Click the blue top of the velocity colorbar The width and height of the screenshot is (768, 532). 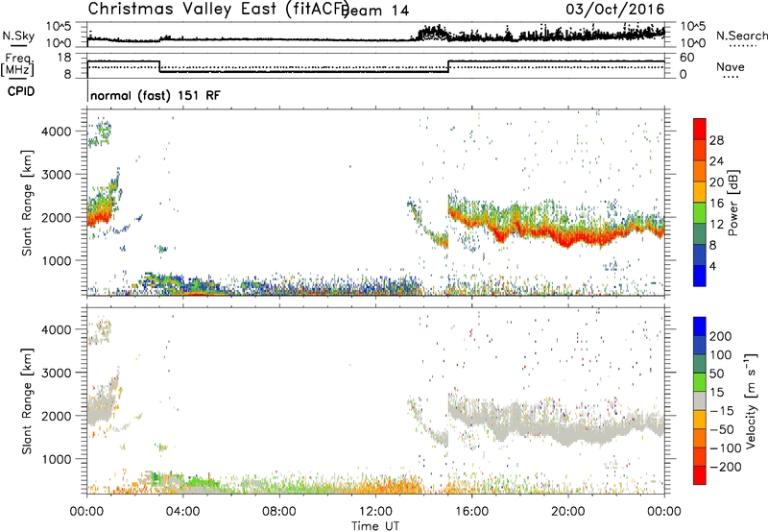click(700, 326)
